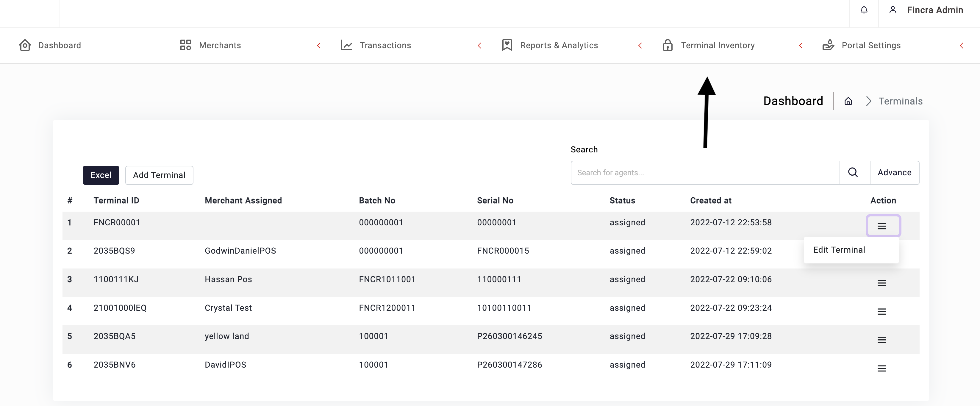Open the notifications bell

point(864,10)
